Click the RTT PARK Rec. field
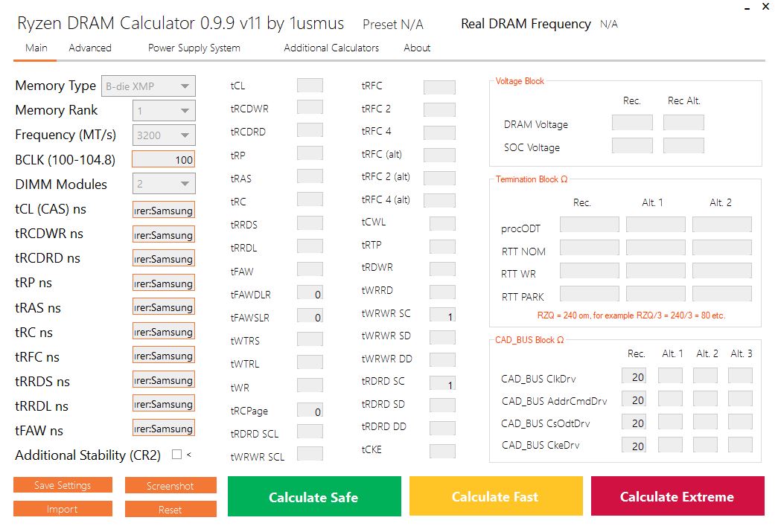The width and height of the screenshot is (778, 532). coord(590,293)
